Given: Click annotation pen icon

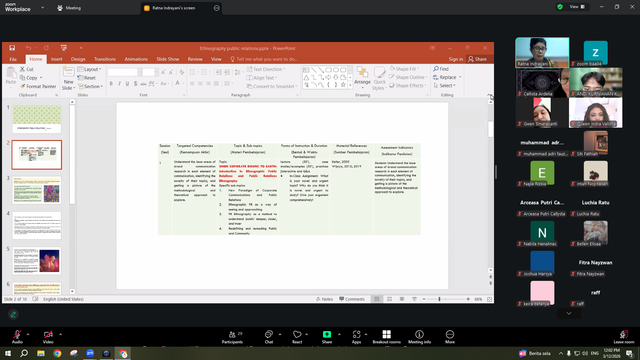Looking at the screenshot, I should coord(13,314).
